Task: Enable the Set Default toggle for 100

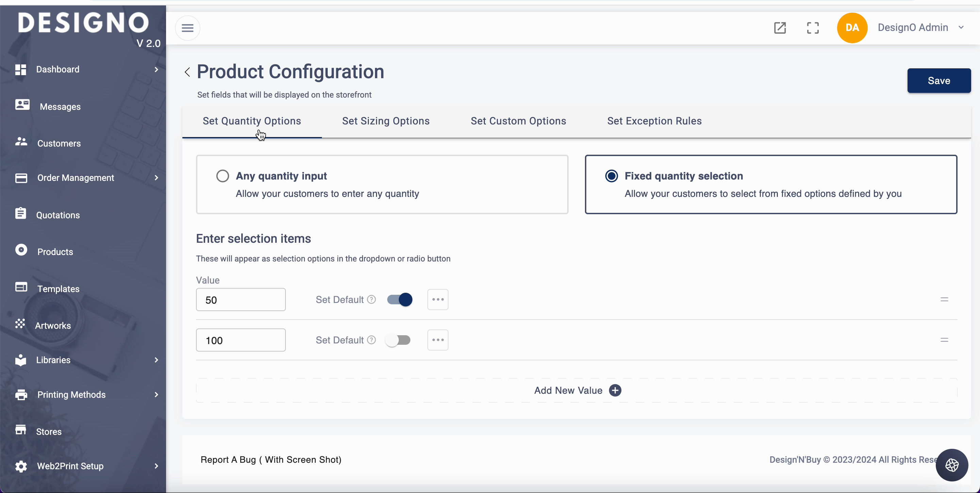Action: (x=398, y=340)
